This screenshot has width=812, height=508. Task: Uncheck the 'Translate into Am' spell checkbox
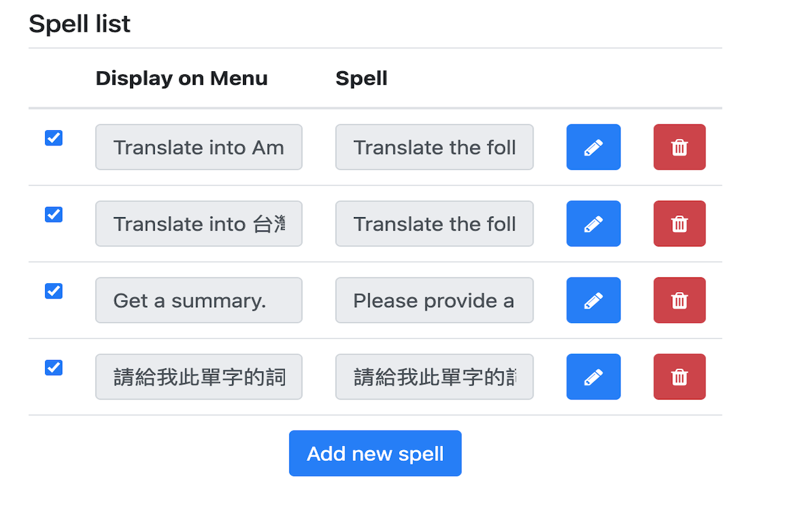tap(53, 137)
